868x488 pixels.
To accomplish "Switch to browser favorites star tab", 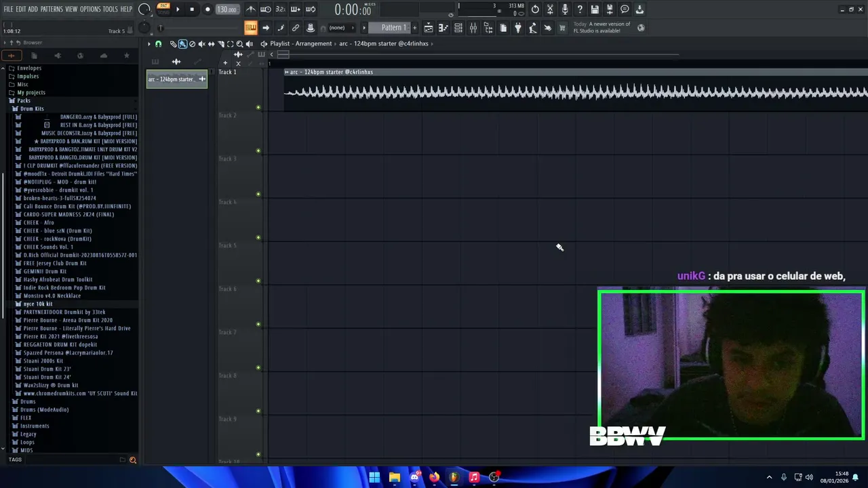I will 126,56.
